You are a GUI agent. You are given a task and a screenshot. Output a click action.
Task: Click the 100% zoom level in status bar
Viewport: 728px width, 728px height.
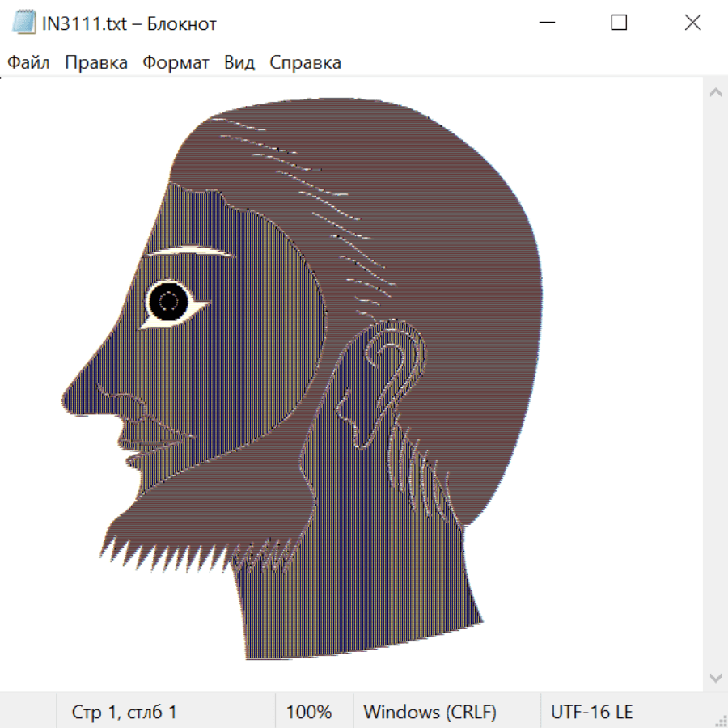point(309,712)
